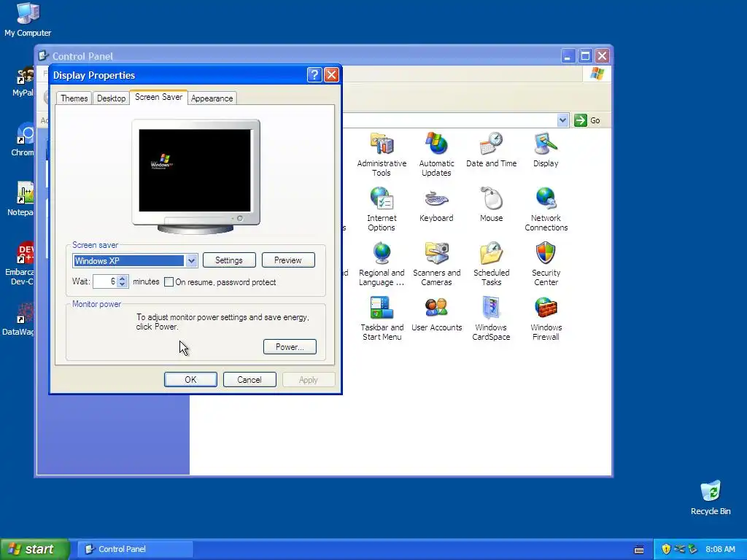Switch to the Themes tab
Viewport: 747px width, 560px height.
pyautogui.click(x=74, y=98)
